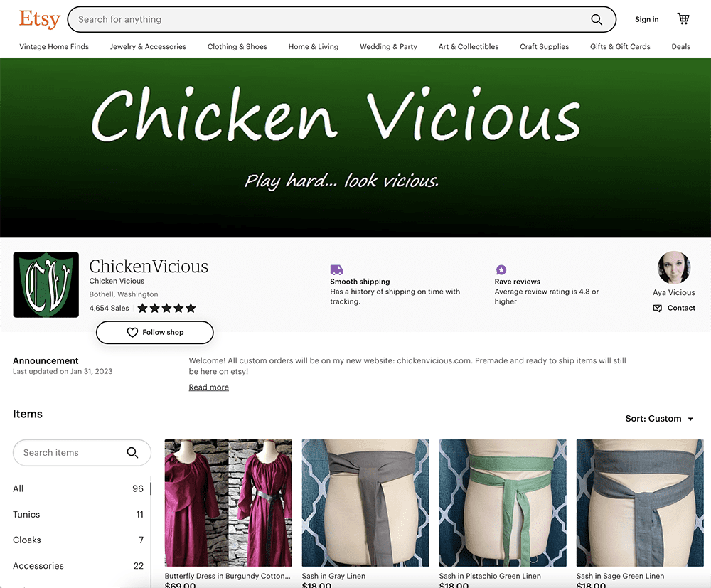Click the ChickenVicious shop shield logo
This screenshot has width=711, height=588.
point(46,284)
